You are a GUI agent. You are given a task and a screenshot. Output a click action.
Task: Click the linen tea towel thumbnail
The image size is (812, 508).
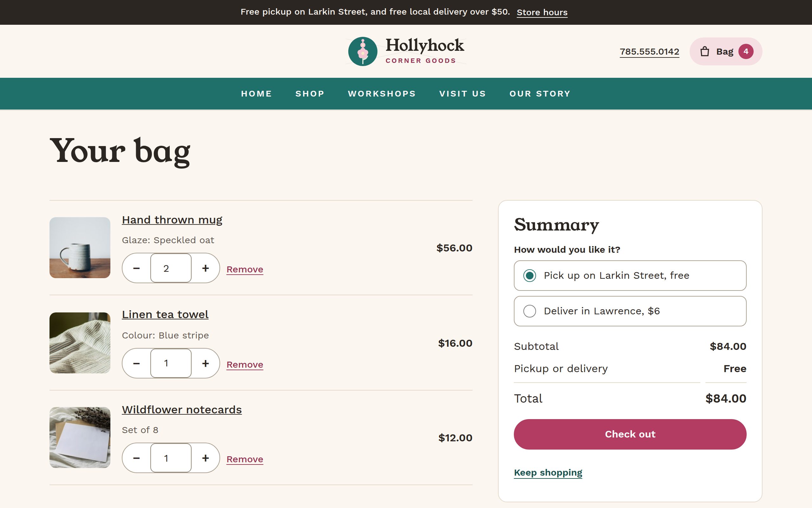[80, 343]
